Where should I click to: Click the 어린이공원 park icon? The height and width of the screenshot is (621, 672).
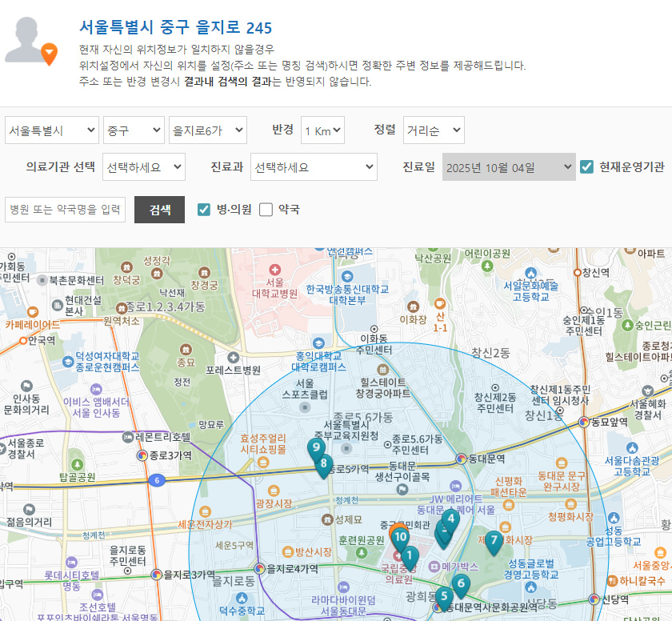click(x=487, y=266)
